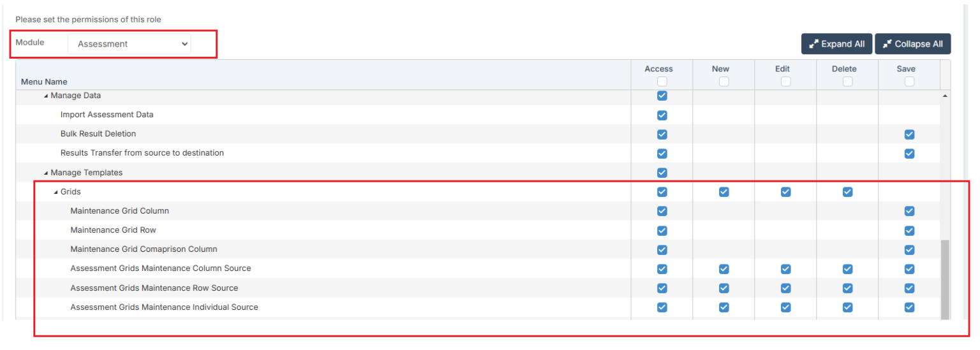
Task: Collapse the Manage Data tree node
Action: [46, 96]
